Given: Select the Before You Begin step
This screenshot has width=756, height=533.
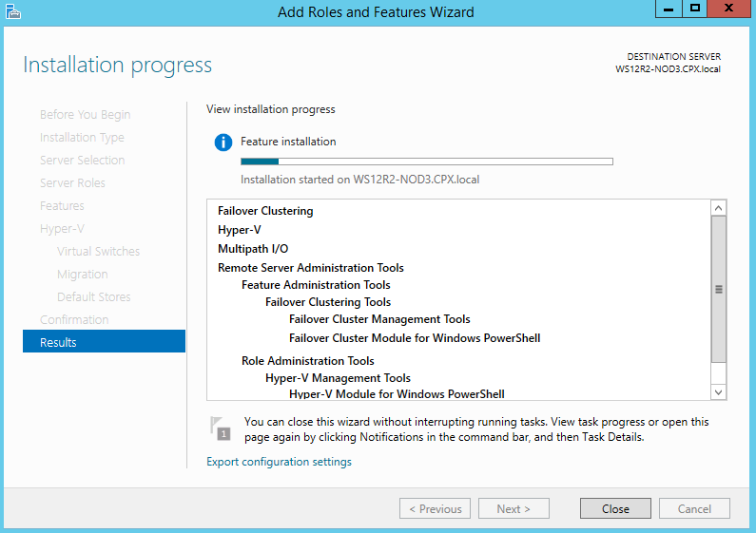Looking at the screenshot, I should (x=86, y=115).
